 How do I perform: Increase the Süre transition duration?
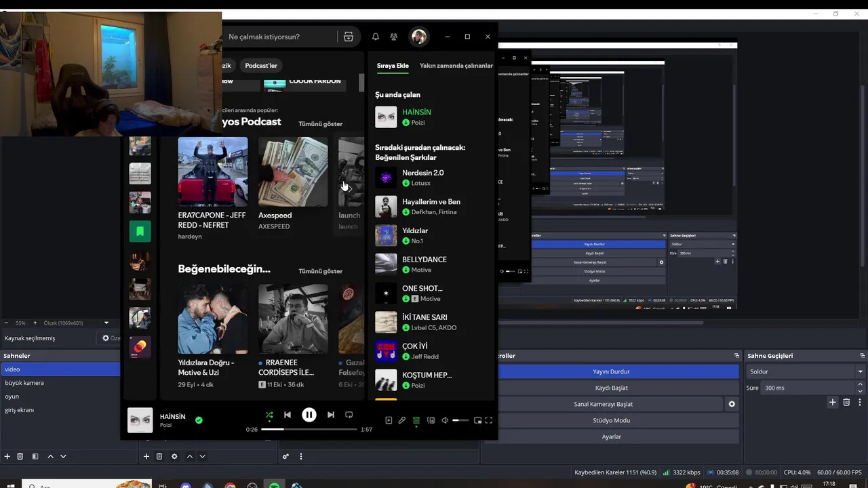[x=861, y=385]
